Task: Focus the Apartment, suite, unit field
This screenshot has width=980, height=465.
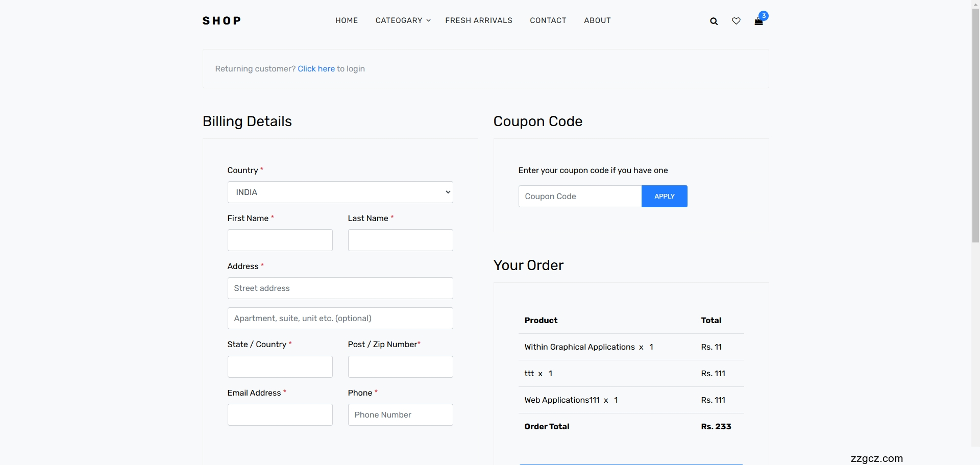Action: point(340,319)
